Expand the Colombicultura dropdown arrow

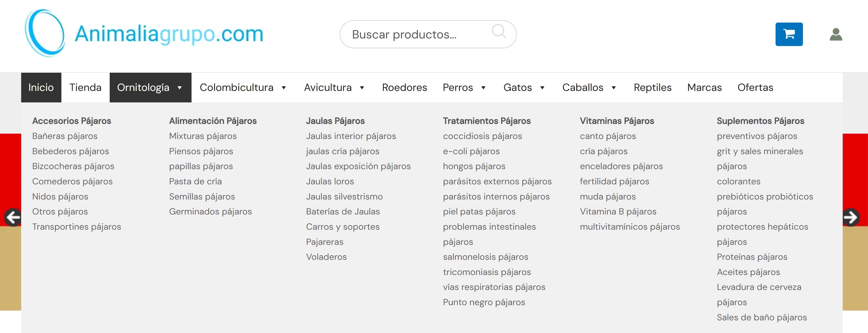click(284, 88)
